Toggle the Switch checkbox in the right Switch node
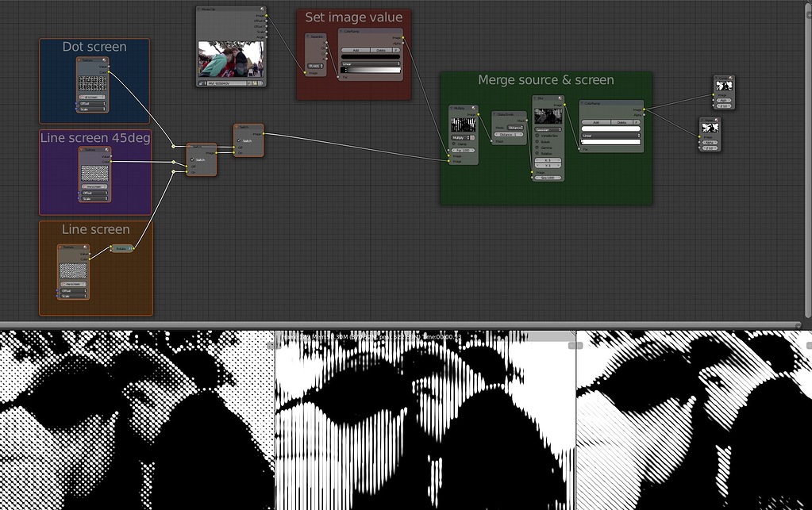The width and height of the screenshot is (812, 510). [239, 140]
